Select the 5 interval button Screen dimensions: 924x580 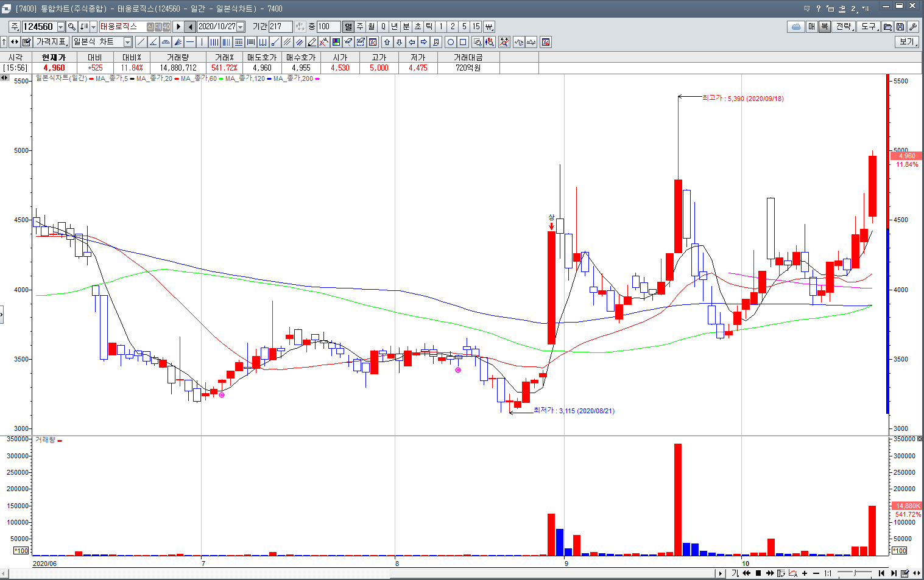464,27
